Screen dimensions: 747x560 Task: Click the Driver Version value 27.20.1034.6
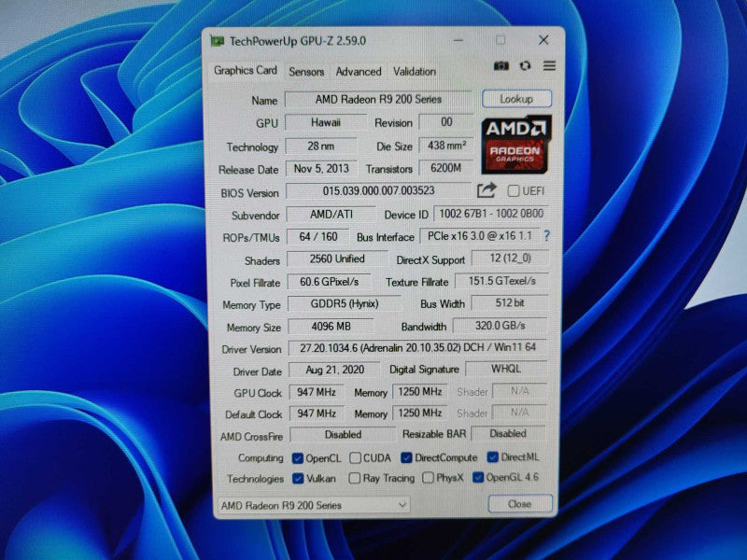click(417, 348)
